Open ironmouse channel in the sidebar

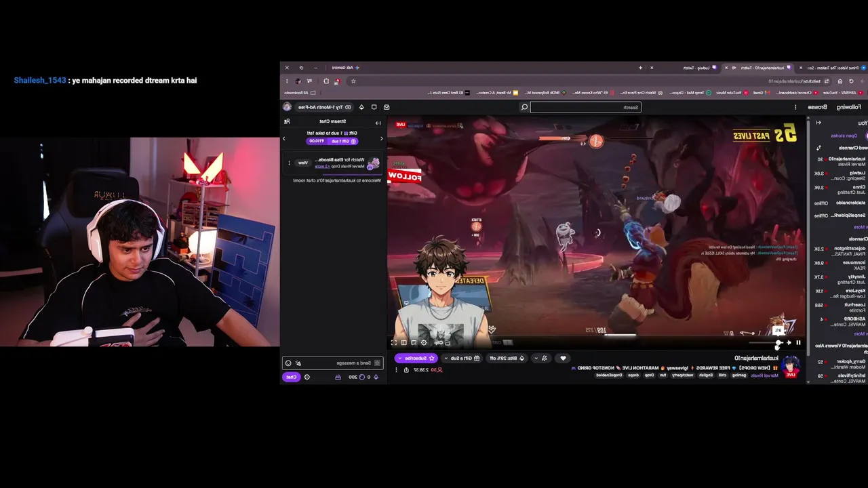(841, 264)
